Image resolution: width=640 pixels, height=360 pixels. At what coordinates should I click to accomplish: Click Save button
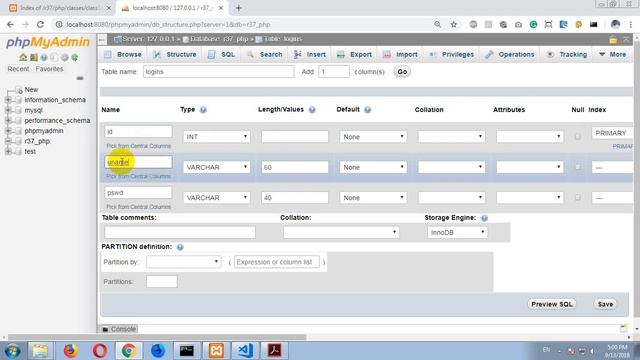[x=605, y=304]
